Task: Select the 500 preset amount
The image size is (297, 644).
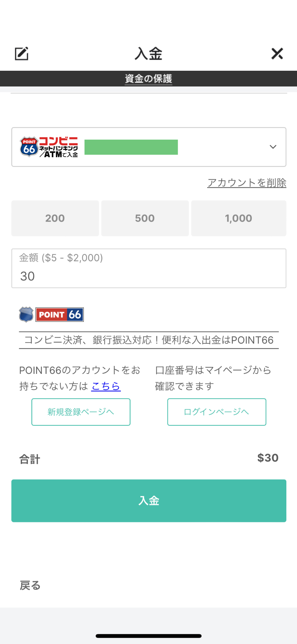Action: (145, 218)
